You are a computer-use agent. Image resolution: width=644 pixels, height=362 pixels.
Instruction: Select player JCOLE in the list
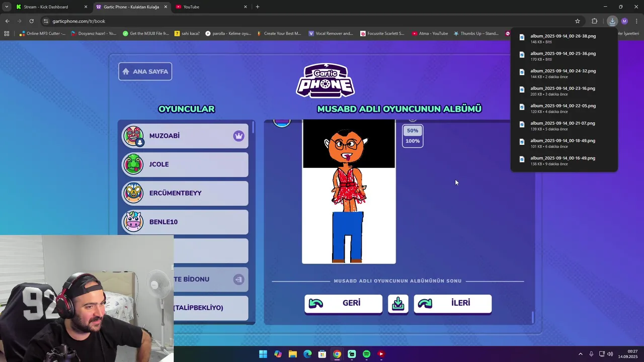coord(185,164)
